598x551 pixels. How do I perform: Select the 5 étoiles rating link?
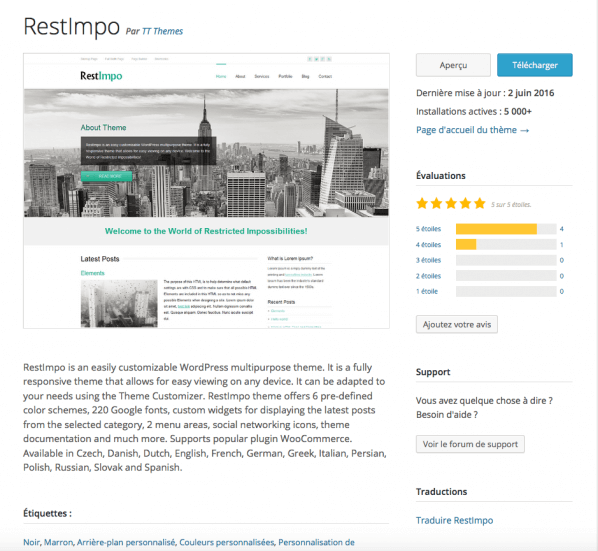point(428,229)
